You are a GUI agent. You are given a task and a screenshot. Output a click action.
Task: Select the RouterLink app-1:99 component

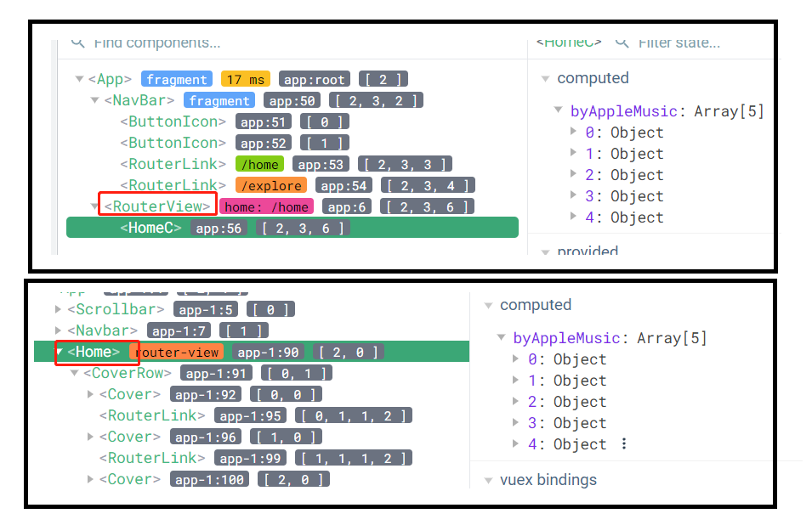(x=156, y=458)
